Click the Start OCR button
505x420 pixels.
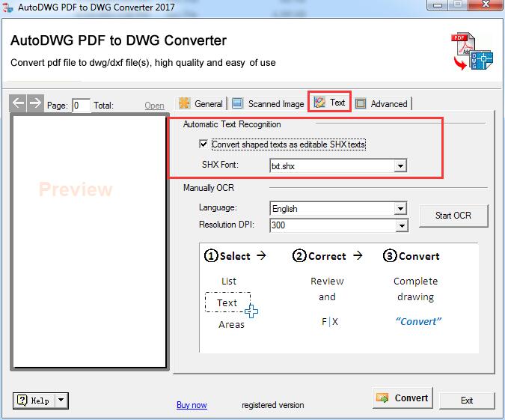tap(453, 216)
